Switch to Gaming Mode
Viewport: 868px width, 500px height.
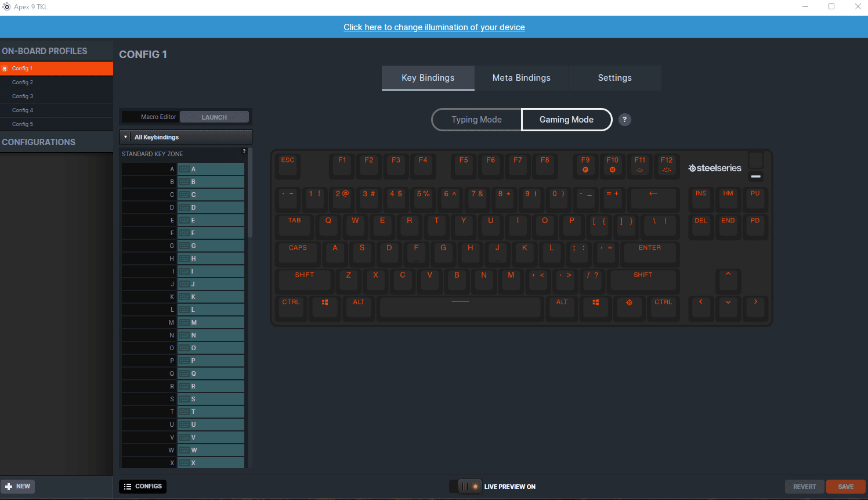point(567,120)
